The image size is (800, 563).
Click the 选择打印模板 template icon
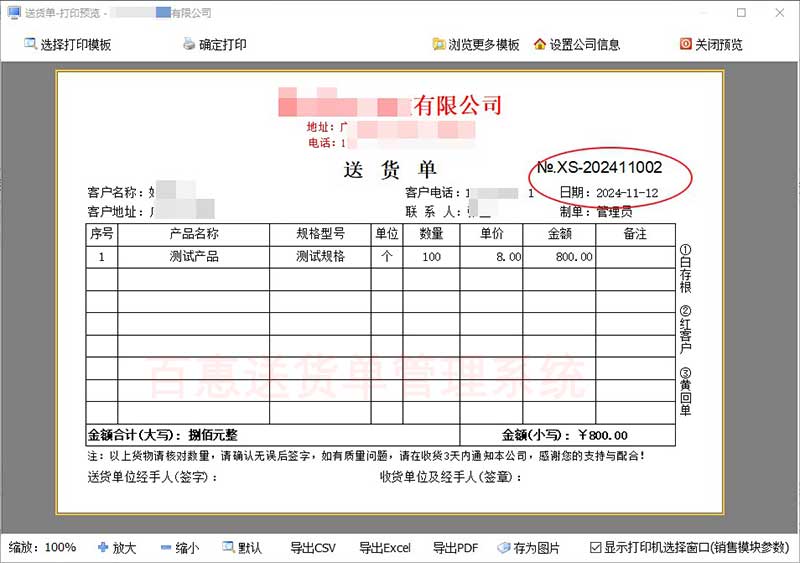(30, 45)
